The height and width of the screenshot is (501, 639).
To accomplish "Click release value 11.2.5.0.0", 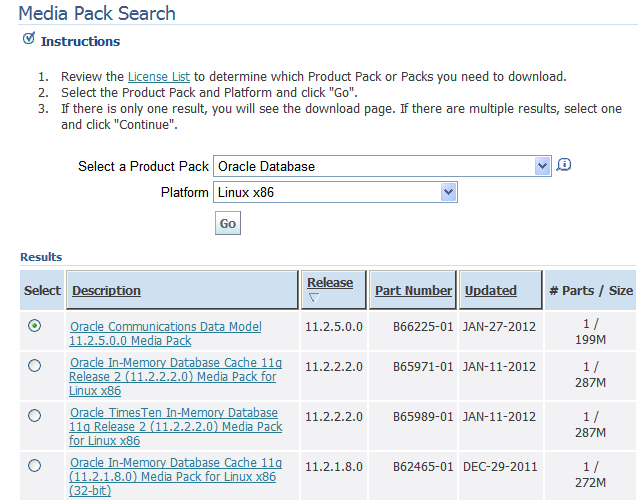I will [x=334, y=327].
